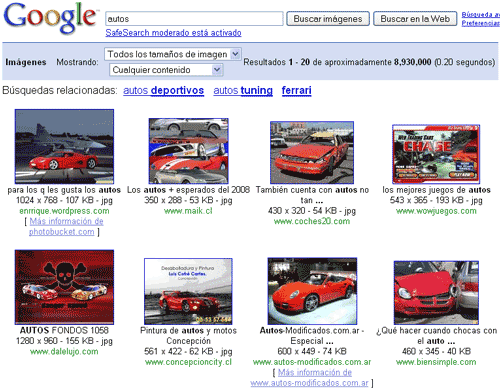Click 'www.concepcioncity.cl' source text
Screen dimensions: 500x390
pyautogui.click(x=188, y=362)
